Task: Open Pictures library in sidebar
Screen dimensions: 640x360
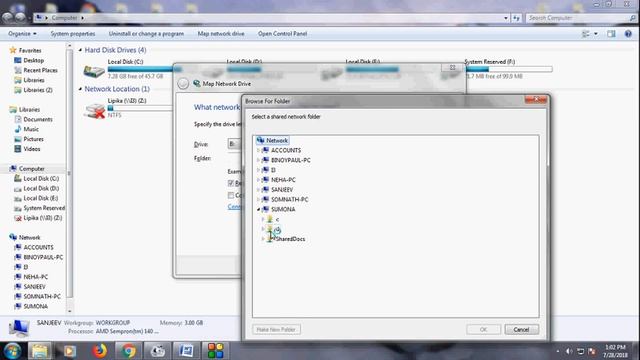Action: 33,139
